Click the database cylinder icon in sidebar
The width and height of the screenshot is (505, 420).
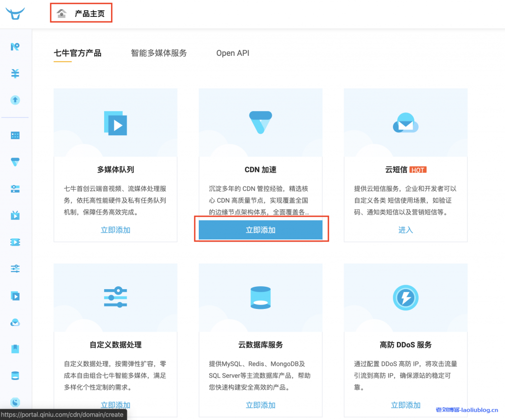(15, 375)
